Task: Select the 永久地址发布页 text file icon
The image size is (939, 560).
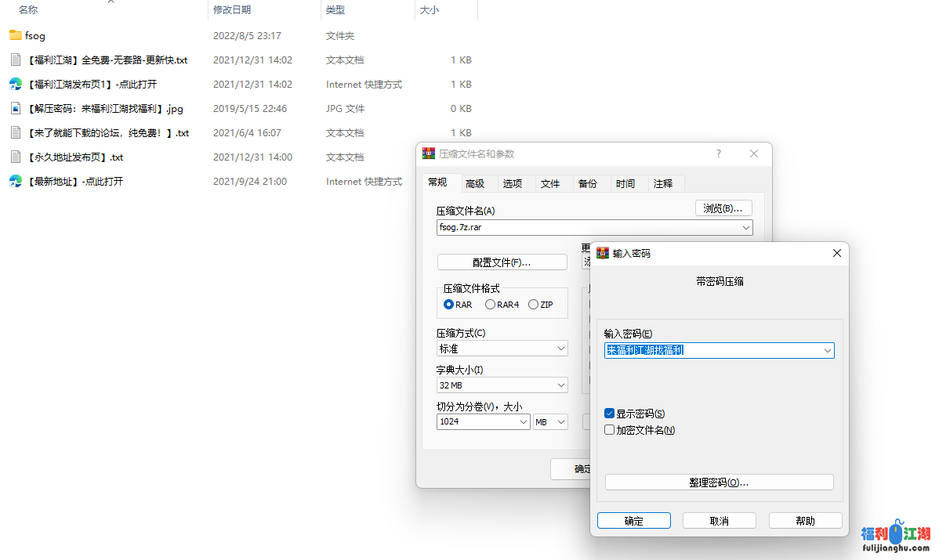Action: [15, 157]
